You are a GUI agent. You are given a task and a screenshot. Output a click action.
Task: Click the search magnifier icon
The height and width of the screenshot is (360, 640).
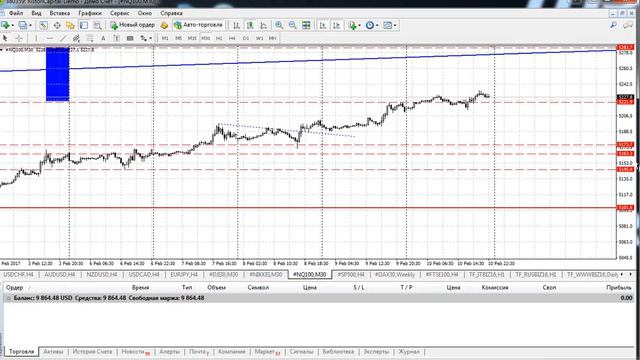(x=613, y=25)
